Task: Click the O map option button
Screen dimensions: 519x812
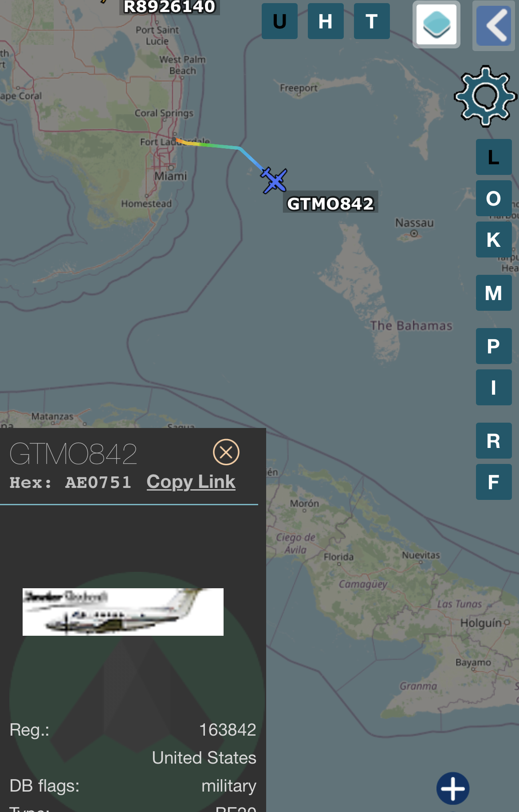Action: coord(494,198)
